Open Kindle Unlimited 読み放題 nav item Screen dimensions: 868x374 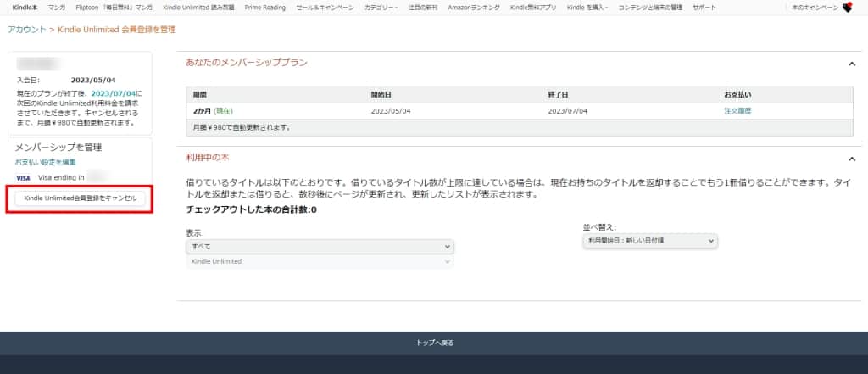[x=198, y=8]
